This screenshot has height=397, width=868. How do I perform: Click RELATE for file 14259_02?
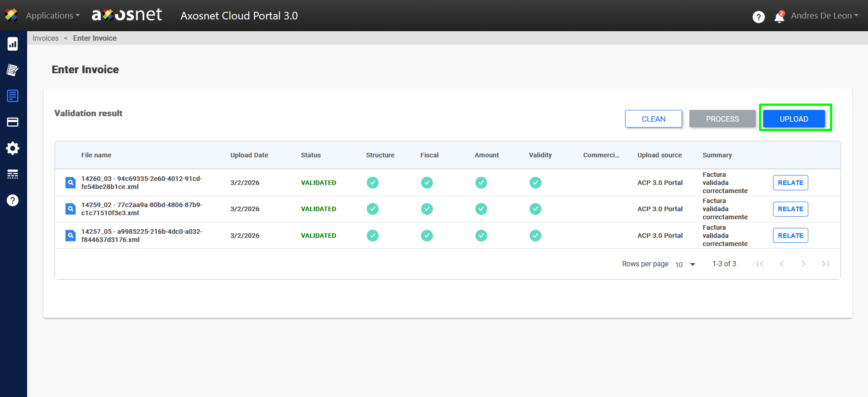click(x=790, y=209)
